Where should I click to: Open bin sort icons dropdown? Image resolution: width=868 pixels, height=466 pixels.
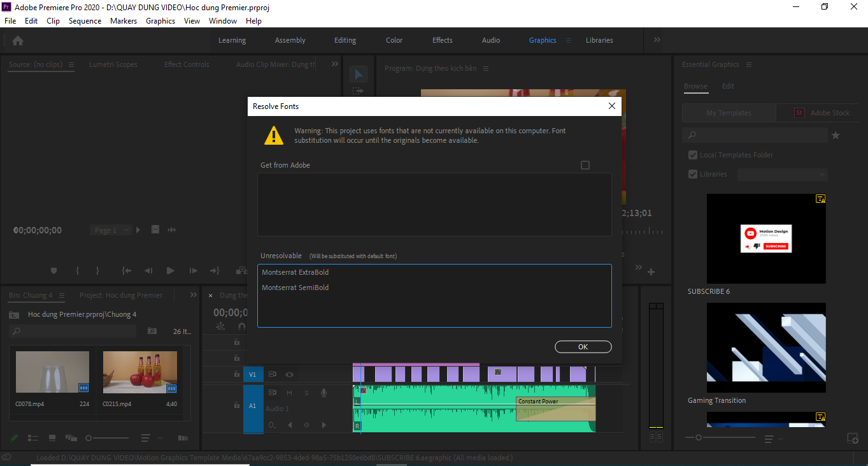pos(151,438)
